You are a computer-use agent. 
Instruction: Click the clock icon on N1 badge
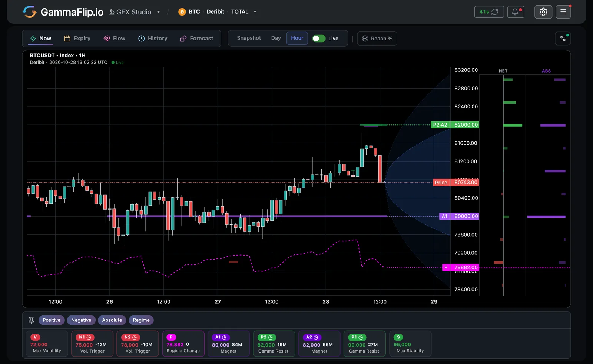click(x=89, y=337)
